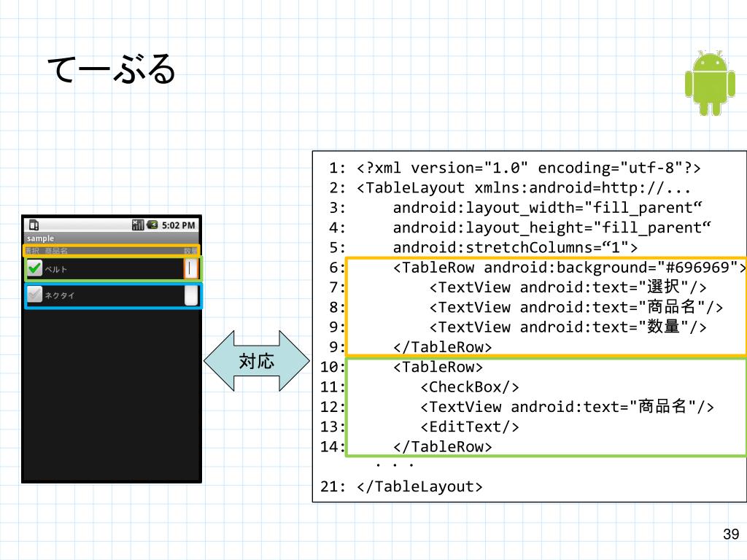747x560 pixels.
Task: Click the android:layout_width line
Action: [x=547, y=208]
